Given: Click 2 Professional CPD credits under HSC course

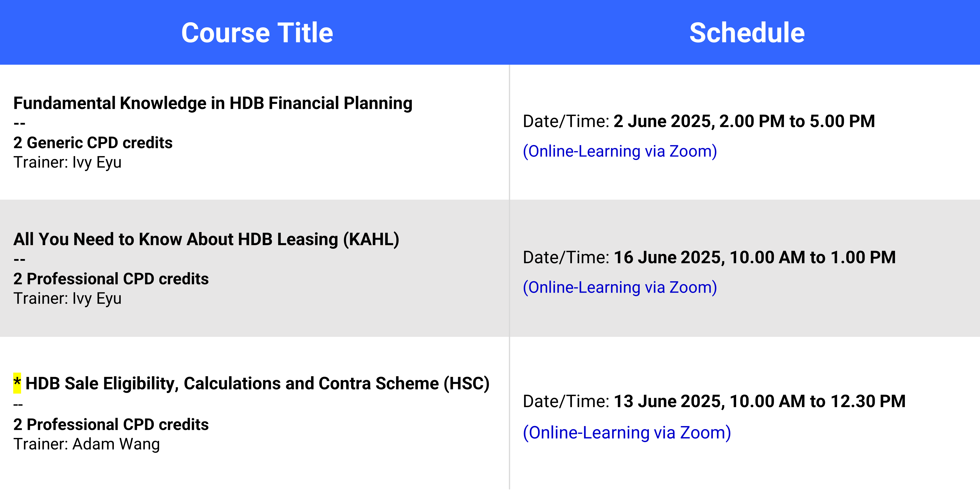Looking at the screenshot, I should pos(111,425).
